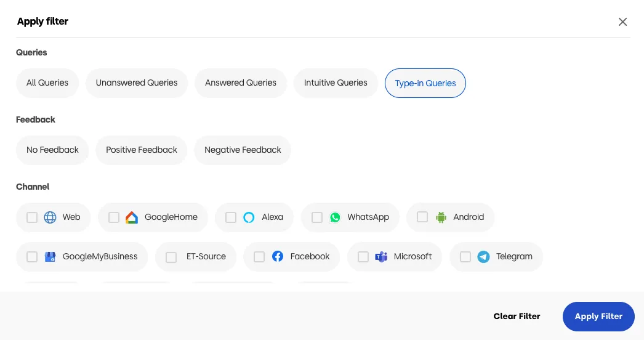Click the WhatsApp channel label
Image resolution: width=644 pixels, height=340 pixels.
click(368, 217)
